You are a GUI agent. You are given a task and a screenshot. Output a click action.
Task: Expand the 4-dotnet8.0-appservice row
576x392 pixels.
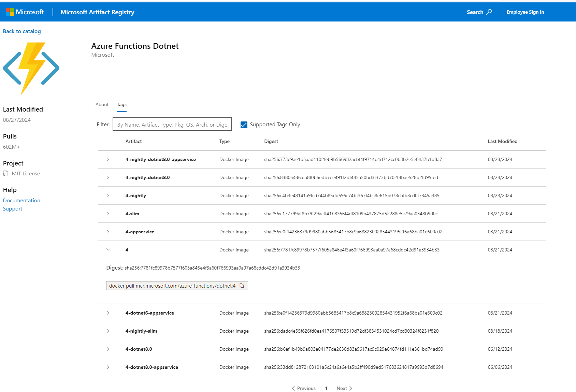coord(108,367)
